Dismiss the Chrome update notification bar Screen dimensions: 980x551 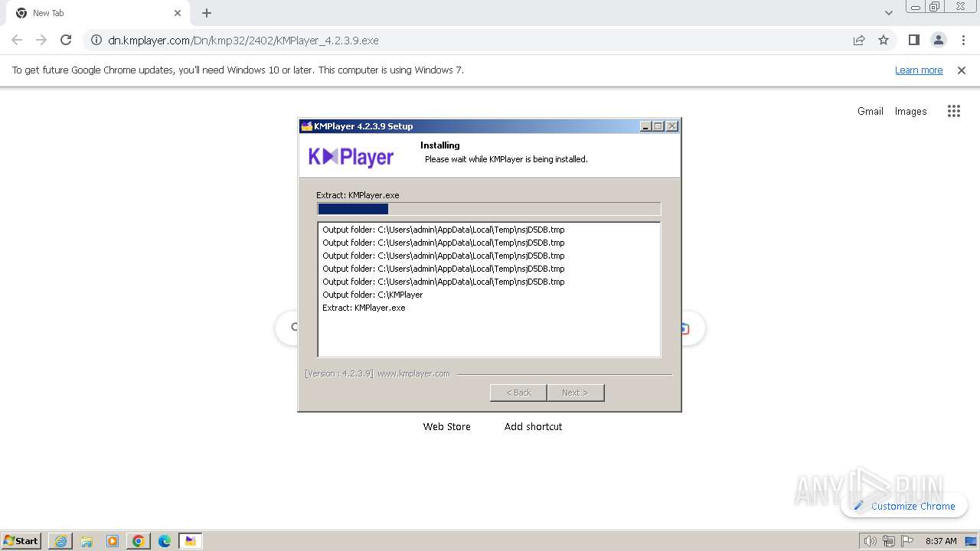[962, 70]
